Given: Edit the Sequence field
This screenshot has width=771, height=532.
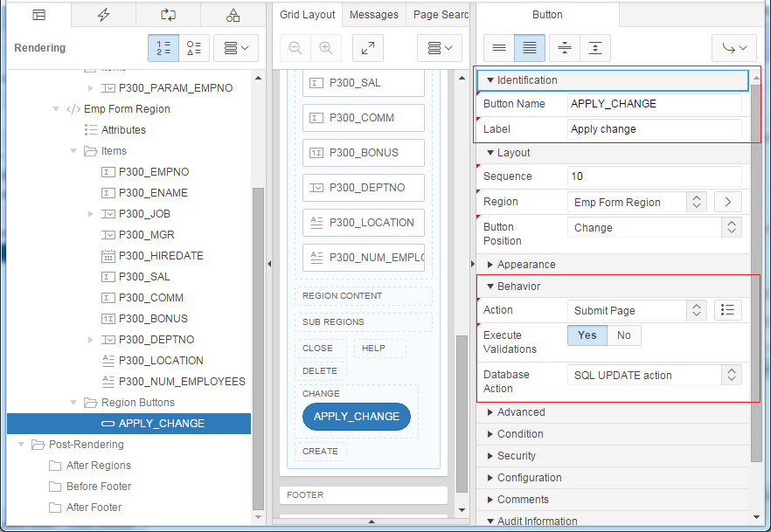Looking at the screenshot, I should 655,176.
